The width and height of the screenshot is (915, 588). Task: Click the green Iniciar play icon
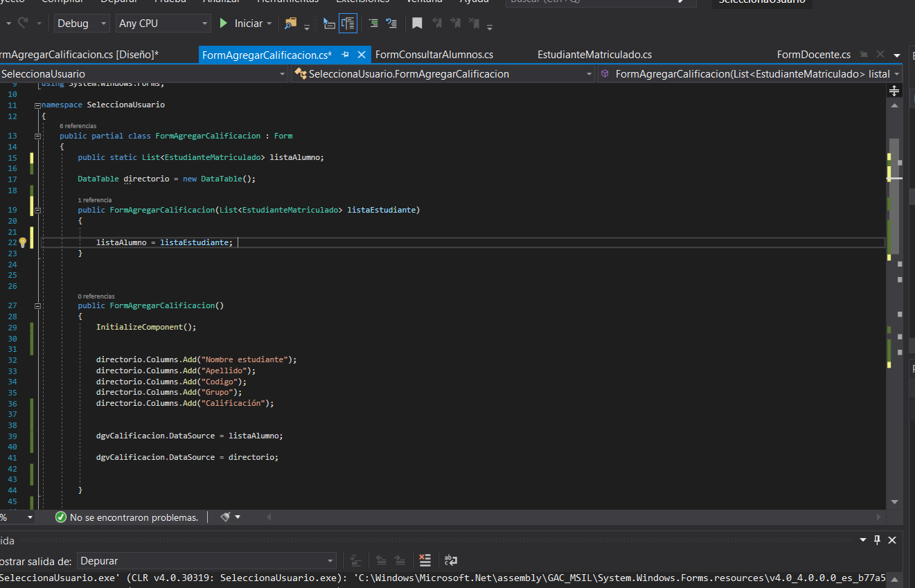coord(224,24)
